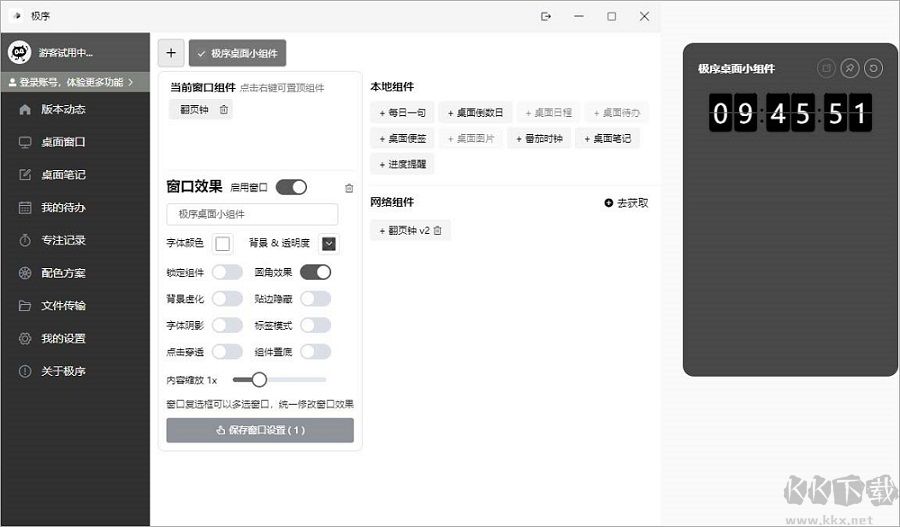Screen dimensions: 900x527
Task: Click the logout icon in the title bar
Action: click(x=546, y=16)
